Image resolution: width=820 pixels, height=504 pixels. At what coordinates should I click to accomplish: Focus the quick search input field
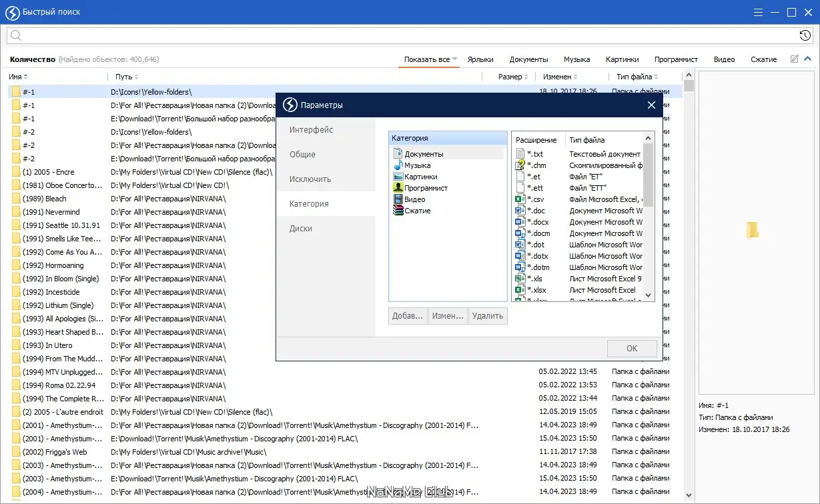point(410,35)
